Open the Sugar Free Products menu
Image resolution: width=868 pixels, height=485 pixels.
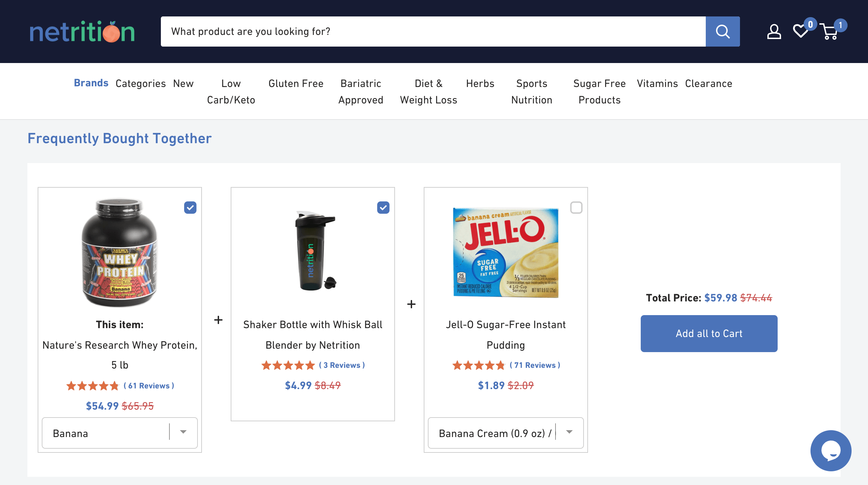click(x=600, y=92)
